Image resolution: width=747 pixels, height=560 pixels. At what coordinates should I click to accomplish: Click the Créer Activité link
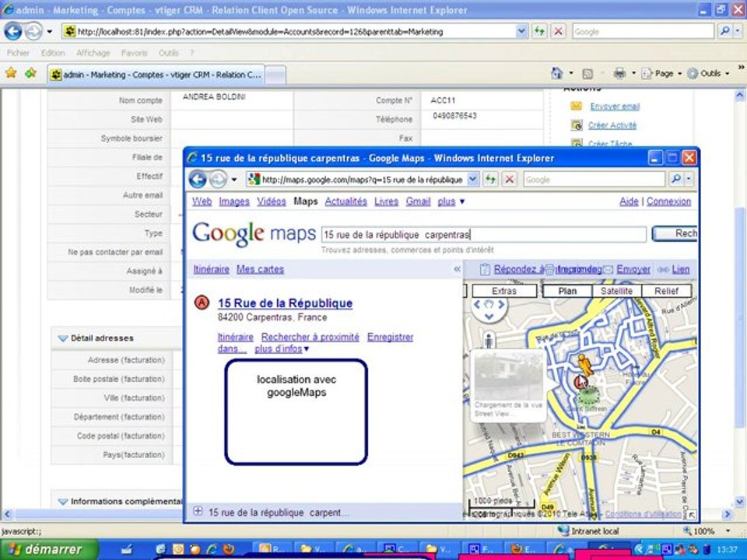click(x=612, y=126)
